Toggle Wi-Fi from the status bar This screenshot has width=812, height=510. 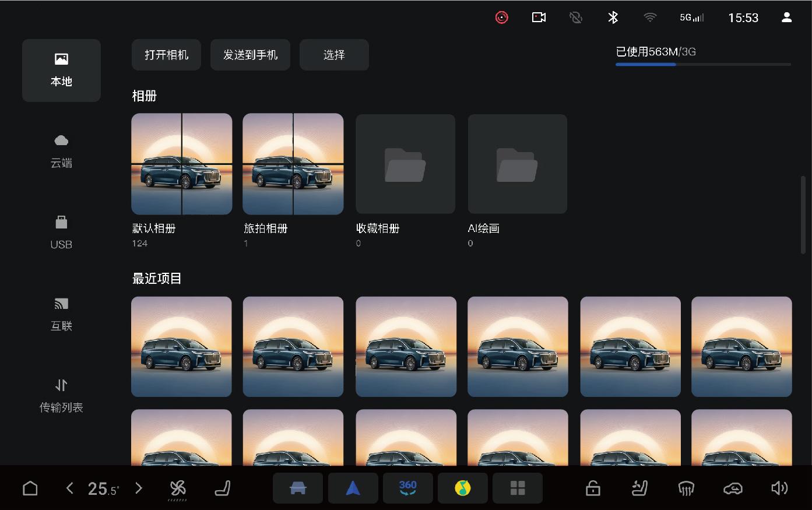649,17
